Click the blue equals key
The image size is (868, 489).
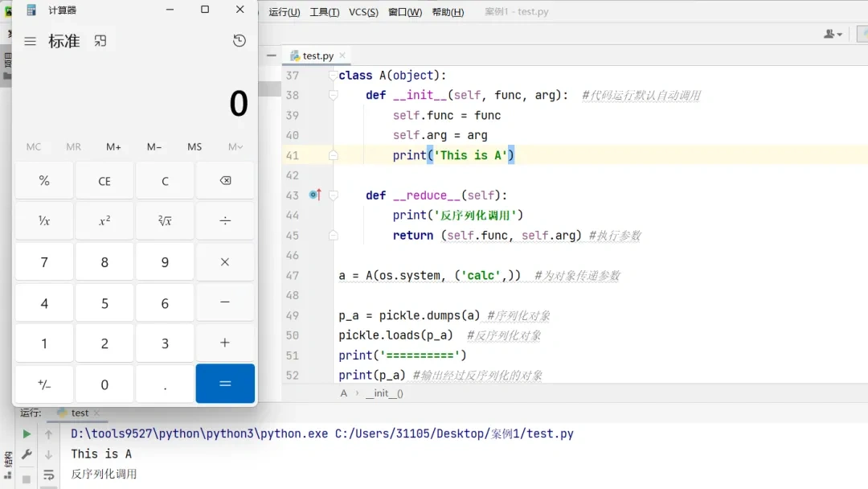pyautogui.click(x=225, y=383)
